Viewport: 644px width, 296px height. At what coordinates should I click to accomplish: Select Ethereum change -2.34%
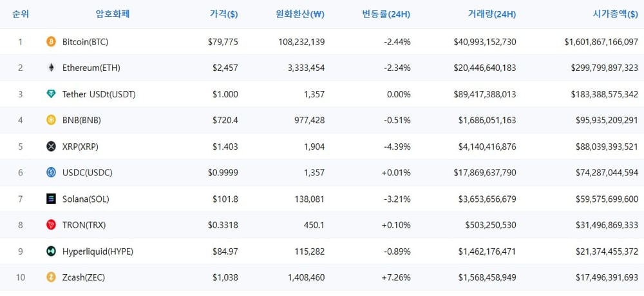397,68
